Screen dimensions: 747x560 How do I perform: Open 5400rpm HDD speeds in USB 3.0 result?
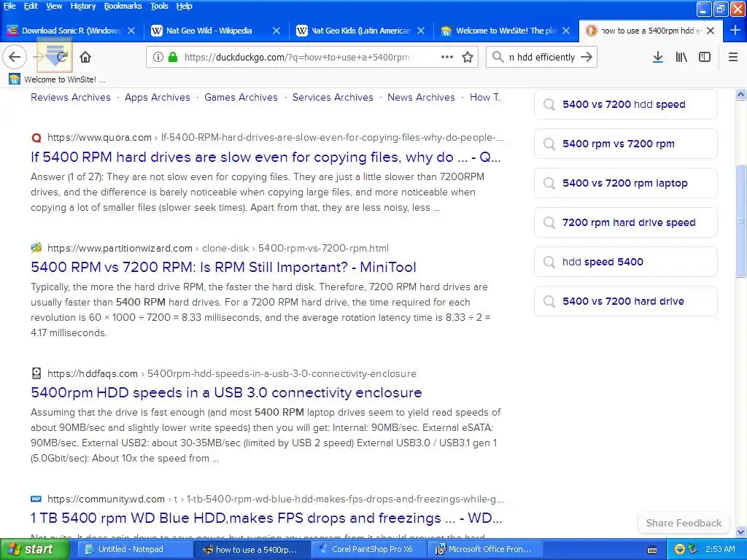point(226,392)
